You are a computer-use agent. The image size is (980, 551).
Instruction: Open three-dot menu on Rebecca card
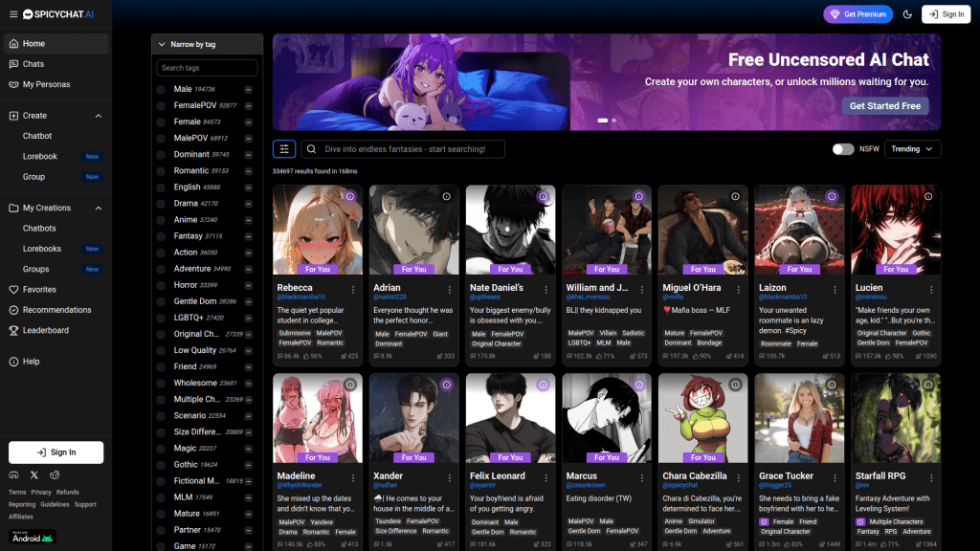353,290
